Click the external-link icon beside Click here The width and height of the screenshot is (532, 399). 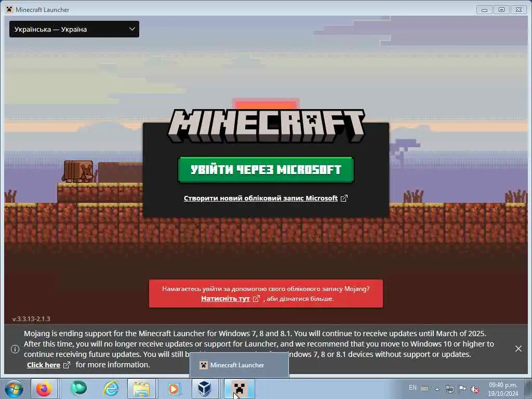tap(66, 365)
